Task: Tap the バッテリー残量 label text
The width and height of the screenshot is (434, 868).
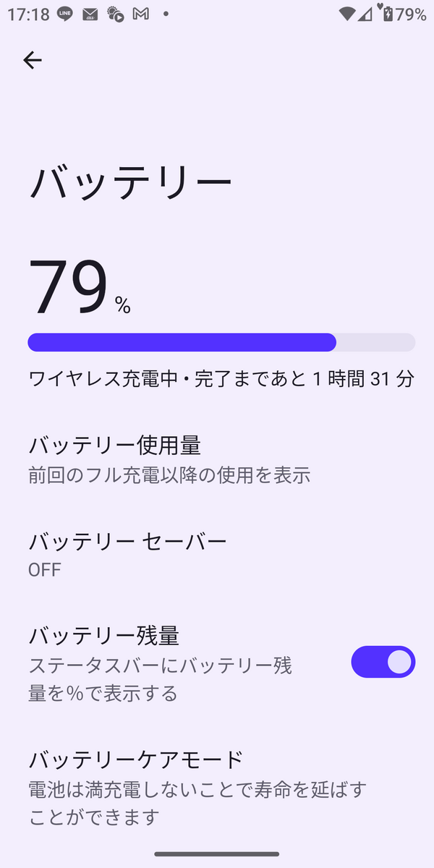Action: [103, 636]
